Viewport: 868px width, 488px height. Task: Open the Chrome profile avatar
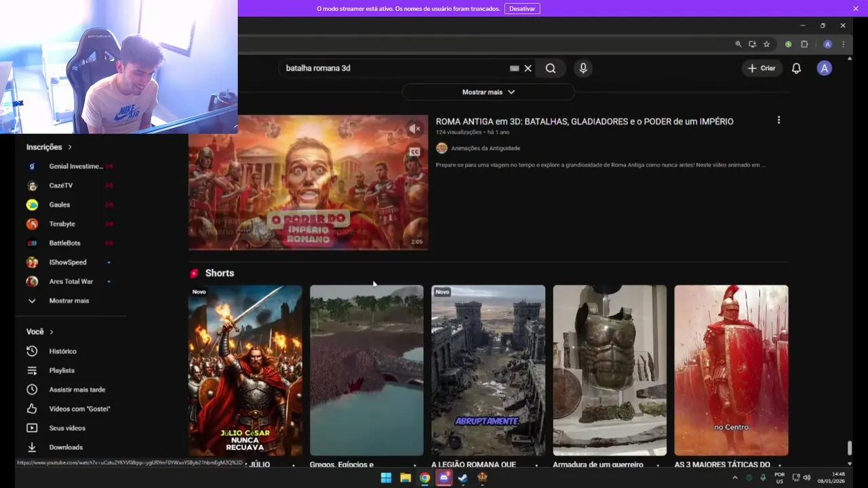pos(827,44)
